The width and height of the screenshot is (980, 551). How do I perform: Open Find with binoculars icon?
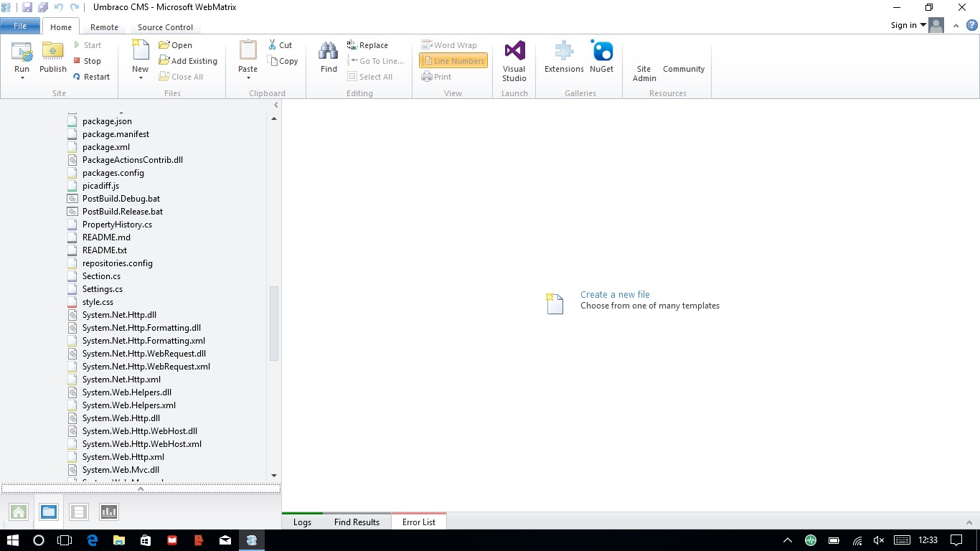pos(329,57)
